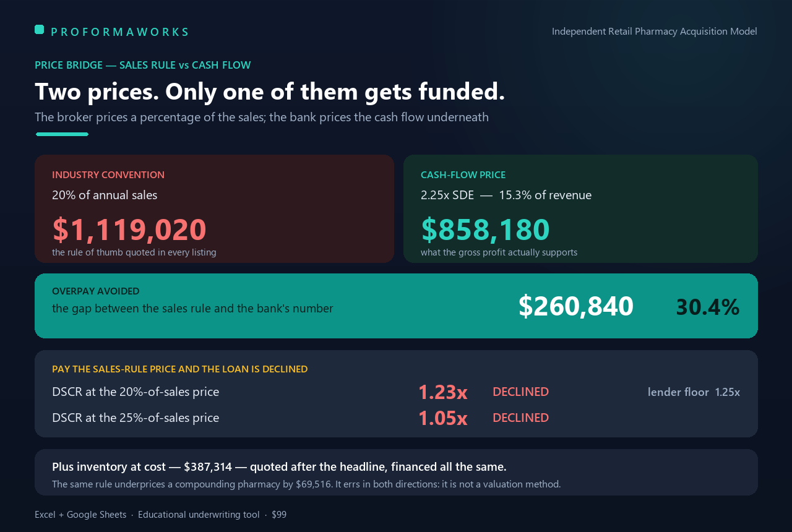Select the PRICE BRIDGE section heading
This screenshot has width=792, height=532.
point(143,65)
